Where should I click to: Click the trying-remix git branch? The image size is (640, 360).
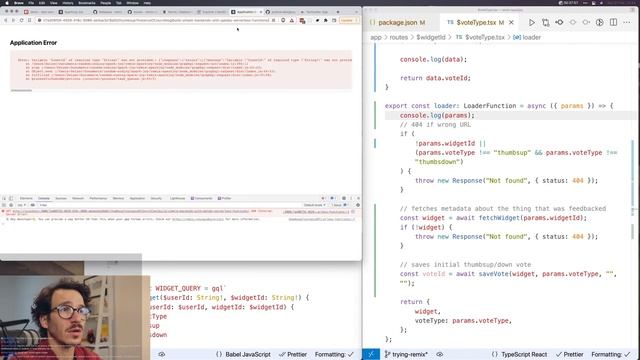(x=406, y=354)
